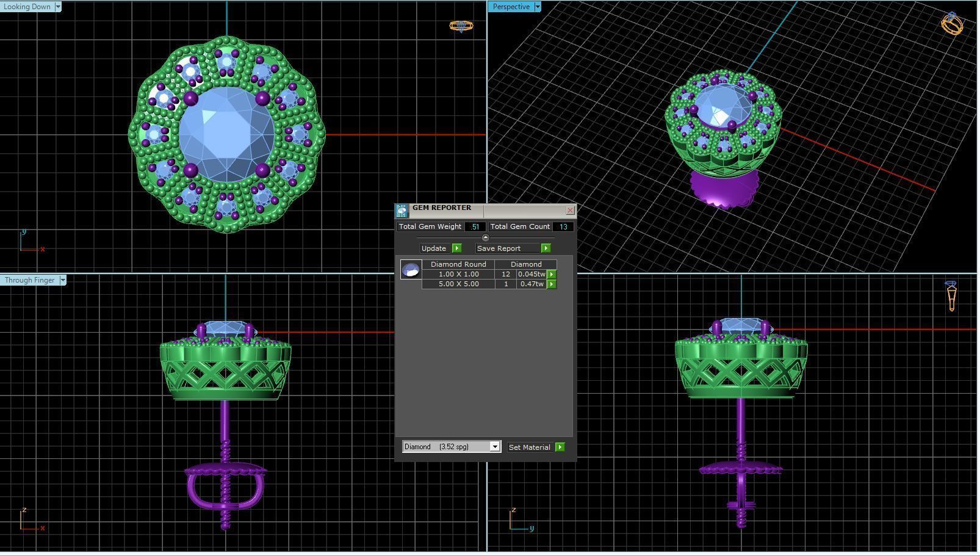Screen dimensions: 980x556
Task: Click the Diamond Round column header
Action: click(458, 264)
